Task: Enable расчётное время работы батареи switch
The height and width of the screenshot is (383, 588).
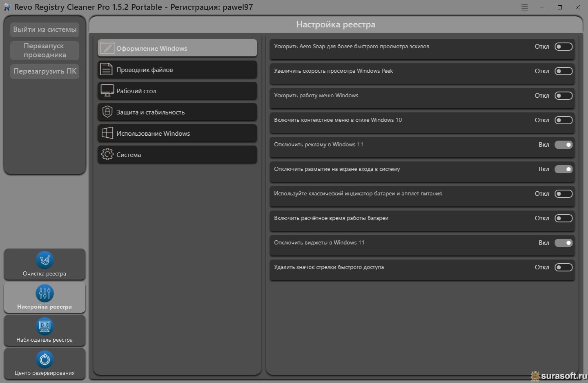Action: 563,218
